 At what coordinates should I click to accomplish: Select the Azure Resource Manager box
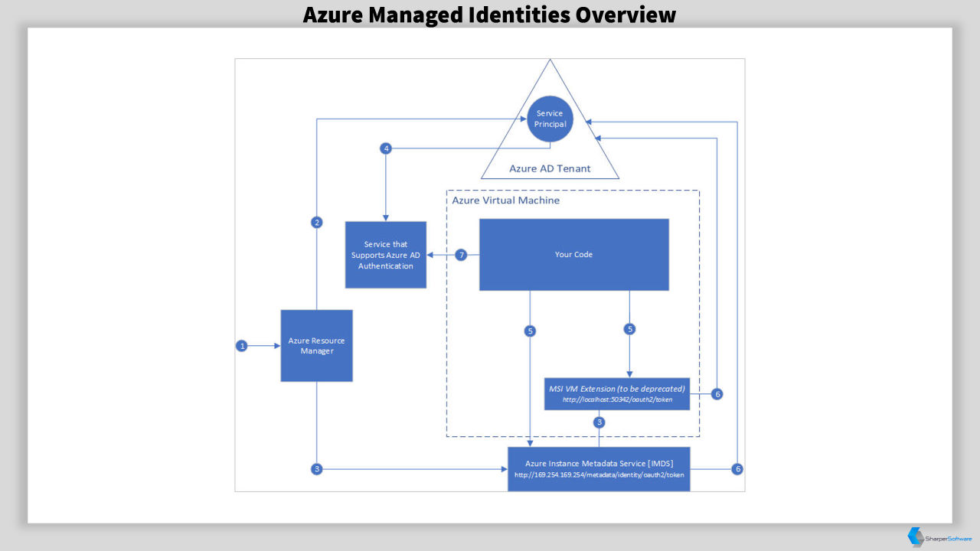click(x=317, y=345)
